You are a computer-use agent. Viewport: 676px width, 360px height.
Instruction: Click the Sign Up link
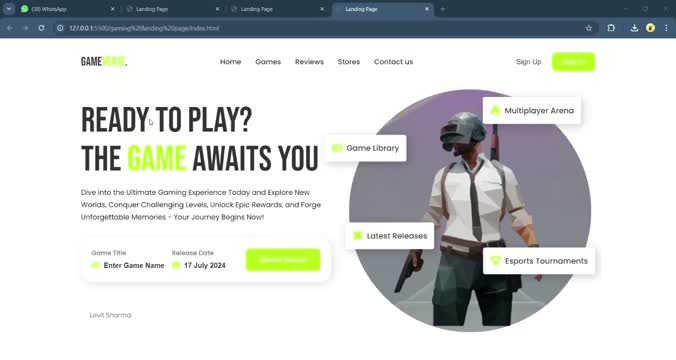529,62
